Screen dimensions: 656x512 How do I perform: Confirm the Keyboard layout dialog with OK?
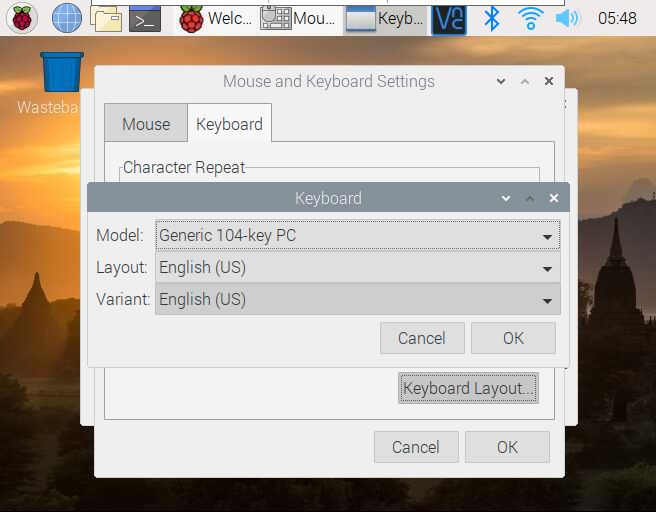513,338
